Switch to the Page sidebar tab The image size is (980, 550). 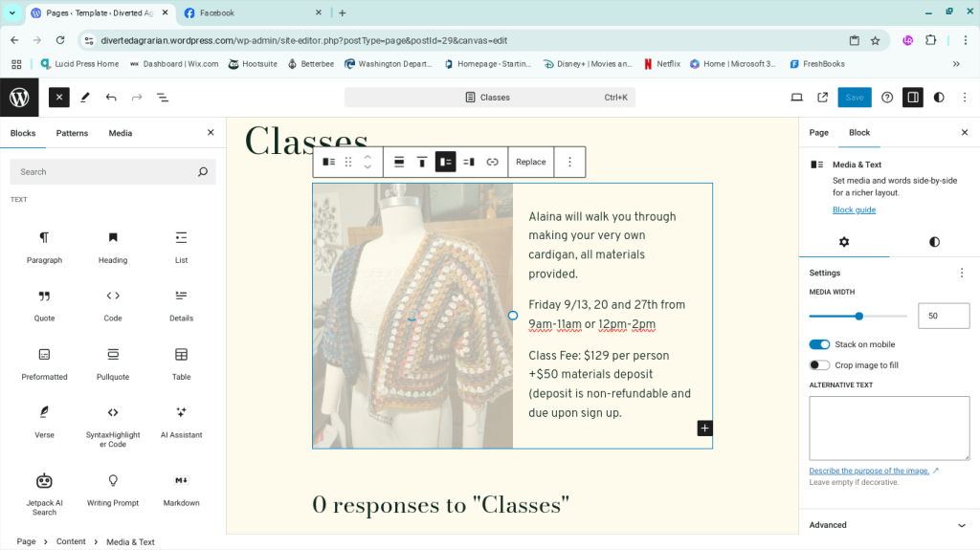[x=818, y=133]
